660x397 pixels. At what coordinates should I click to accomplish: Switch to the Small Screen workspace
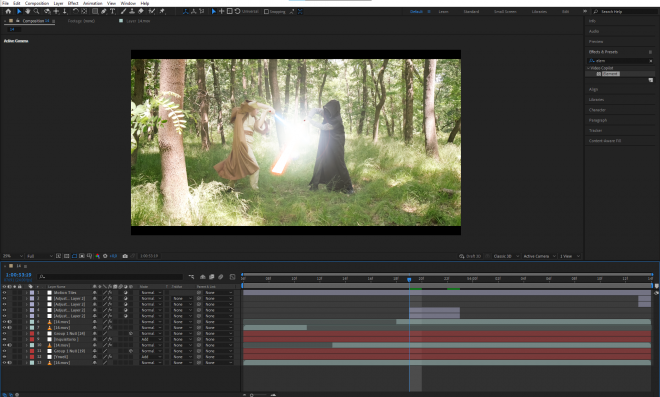click(x=505, y=11)
